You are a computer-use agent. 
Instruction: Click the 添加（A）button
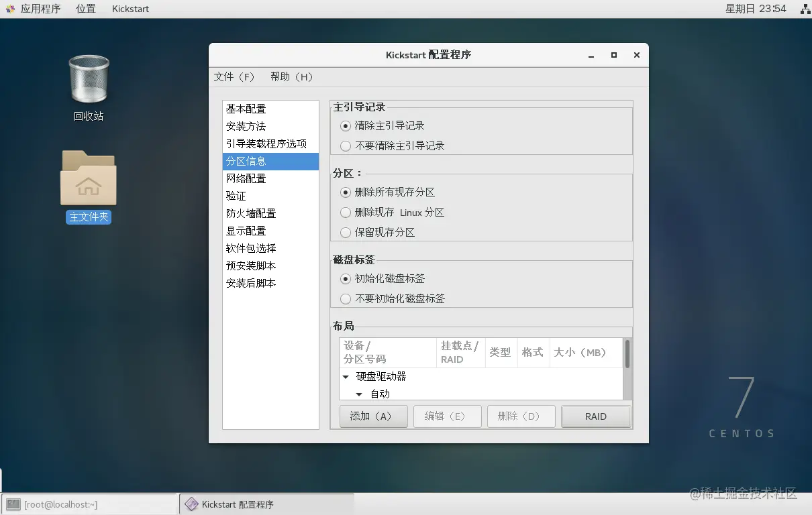click(x=374, y=416)
